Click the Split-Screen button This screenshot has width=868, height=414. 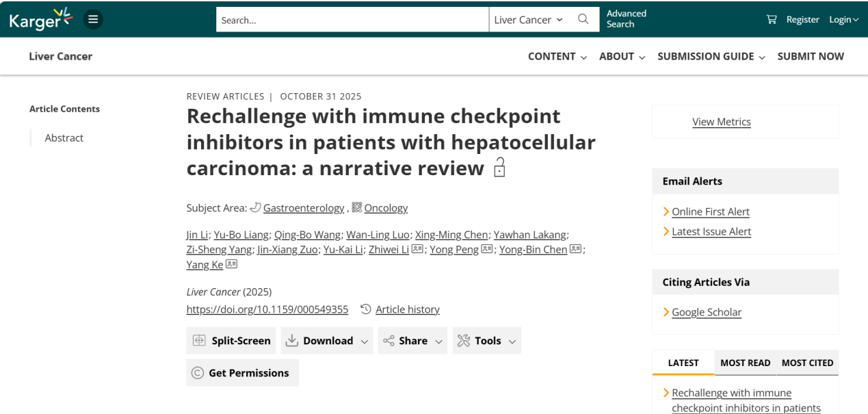[231, 341]
